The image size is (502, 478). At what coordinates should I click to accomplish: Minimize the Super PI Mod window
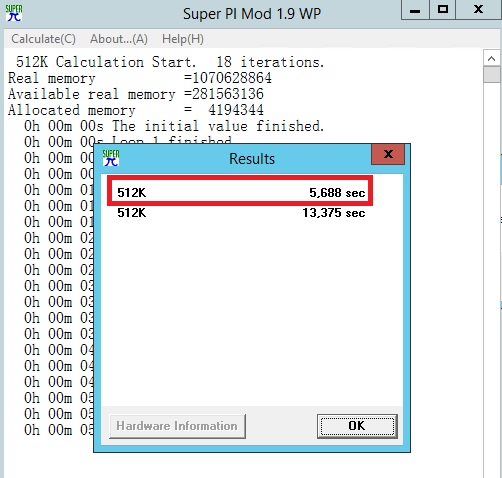(x=415, y=10)
